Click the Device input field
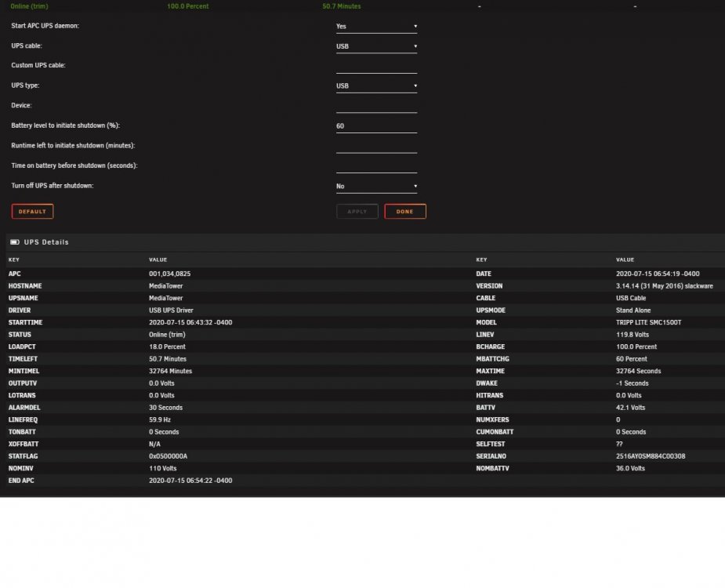Image resolution: width=725 pixels, height=588 pixels. click(x=376, y=106)
